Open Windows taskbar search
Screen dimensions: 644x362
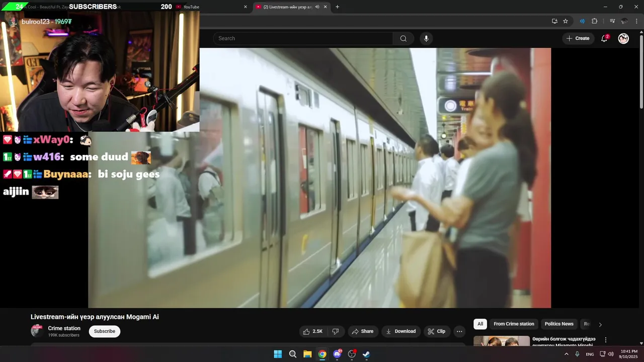coord(293,354)
